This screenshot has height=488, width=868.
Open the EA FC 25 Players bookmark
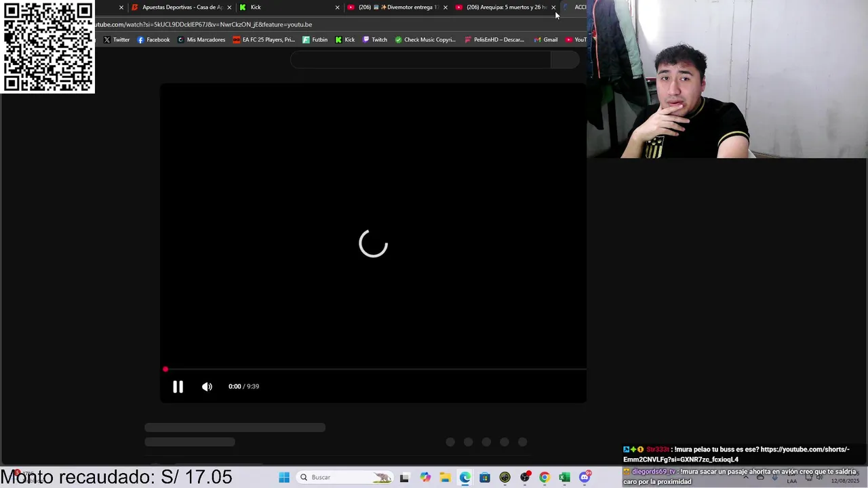click(264, 40)
